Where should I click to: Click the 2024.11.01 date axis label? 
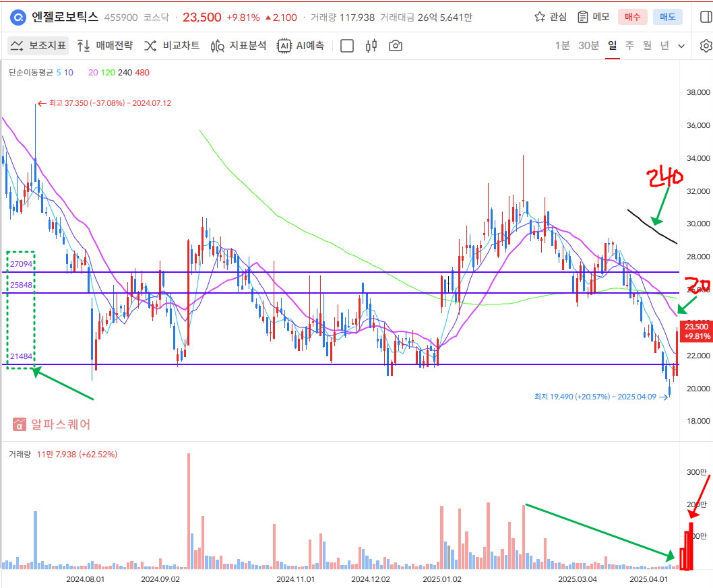click(296, 579)
